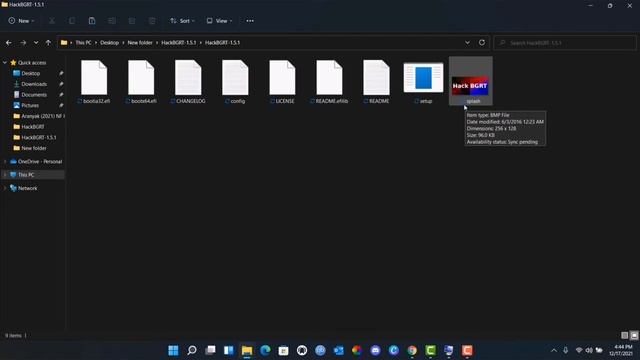Click the Share toolbar icon
Viewport: 640px width, 360px height.
coord(132,21)
